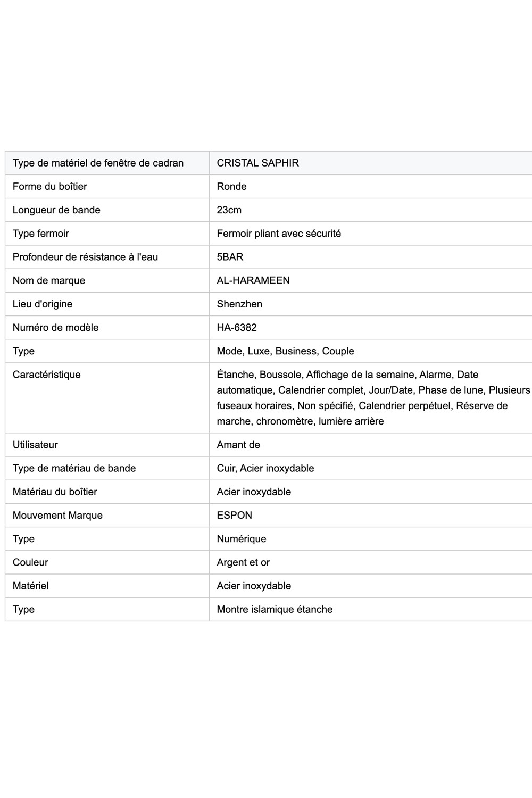Select the ESPON movement brand value
This screenshot has width=532, height=798.
[234, 515]
